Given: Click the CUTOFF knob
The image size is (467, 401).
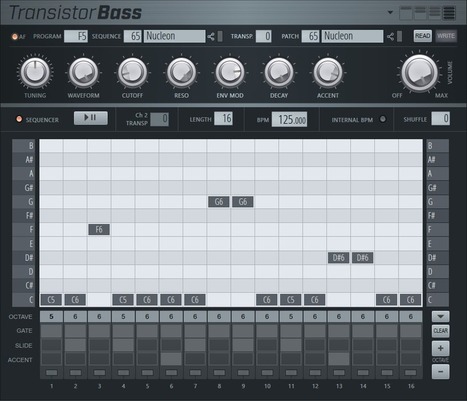Looking at the screenshot, I should tap(132, 72).
